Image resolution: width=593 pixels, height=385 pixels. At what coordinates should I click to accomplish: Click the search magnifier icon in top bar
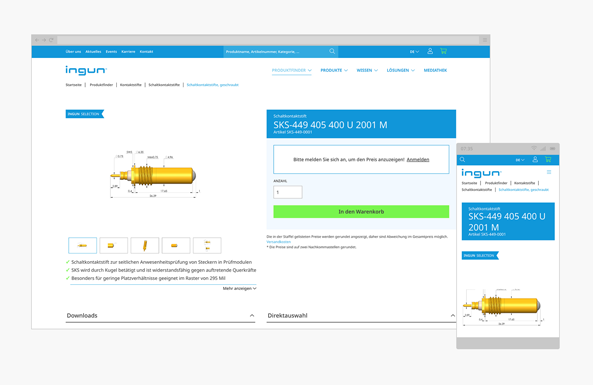click(332, 51)
